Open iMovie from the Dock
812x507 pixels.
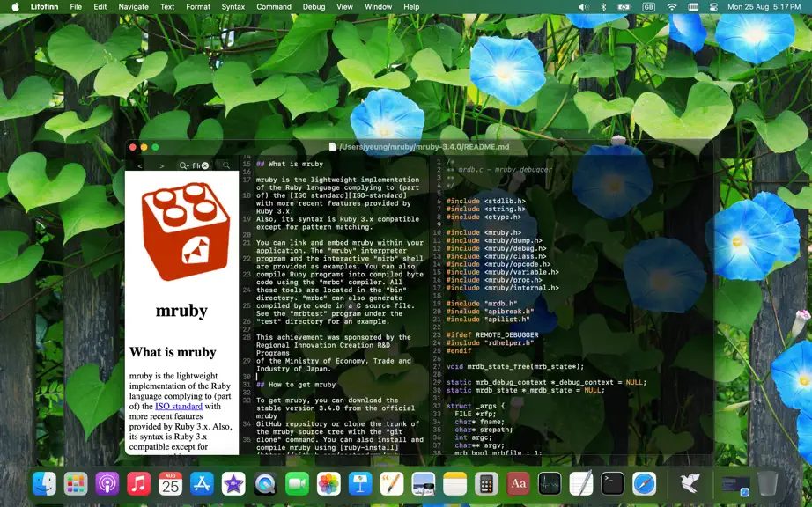233,484
